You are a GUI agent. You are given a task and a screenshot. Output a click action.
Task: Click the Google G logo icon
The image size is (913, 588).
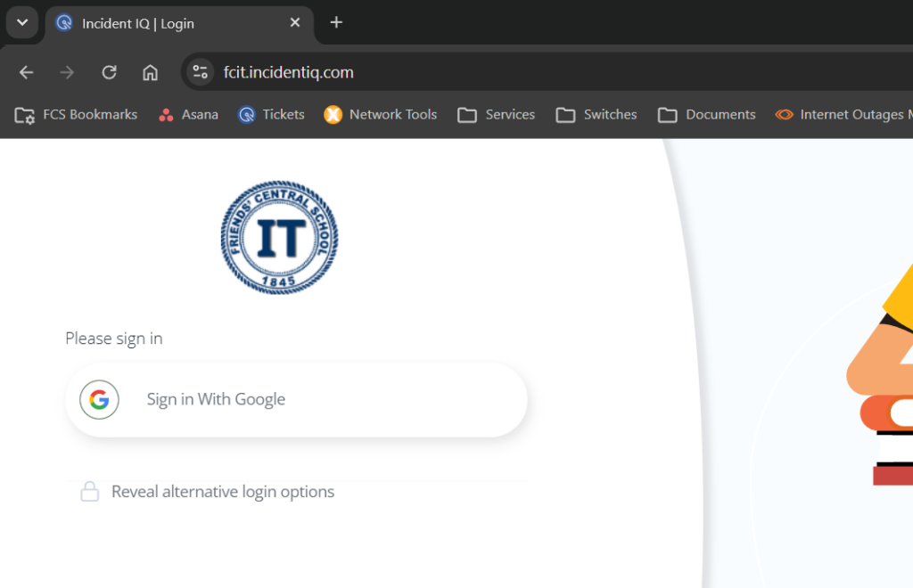tap(100, 399)
